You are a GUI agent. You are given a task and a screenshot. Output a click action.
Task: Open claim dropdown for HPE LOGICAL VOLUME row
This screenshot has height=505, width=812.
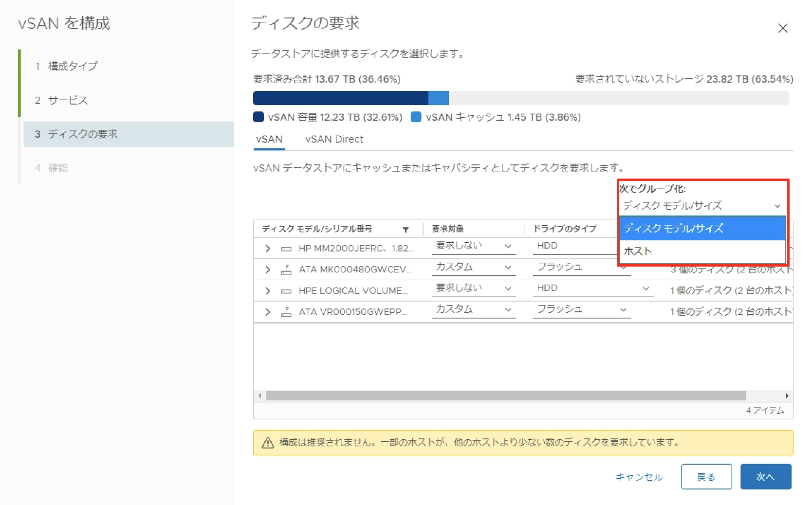473,289
